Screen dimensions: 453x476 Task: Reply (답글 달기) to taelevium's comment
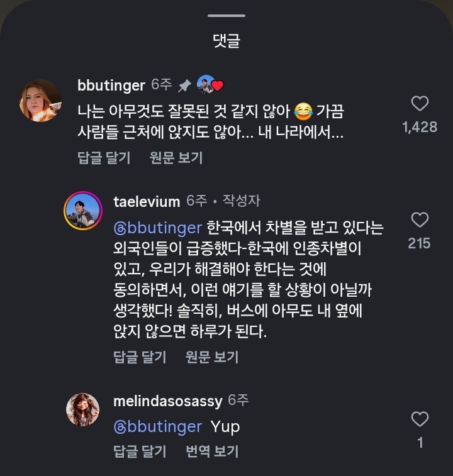[140, 357]
